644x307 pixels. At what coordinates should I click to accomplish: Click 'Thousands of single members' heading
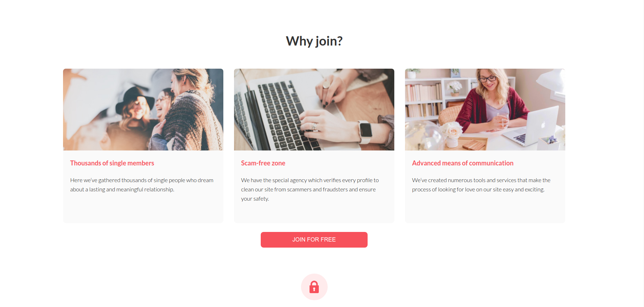click(112, 163)
